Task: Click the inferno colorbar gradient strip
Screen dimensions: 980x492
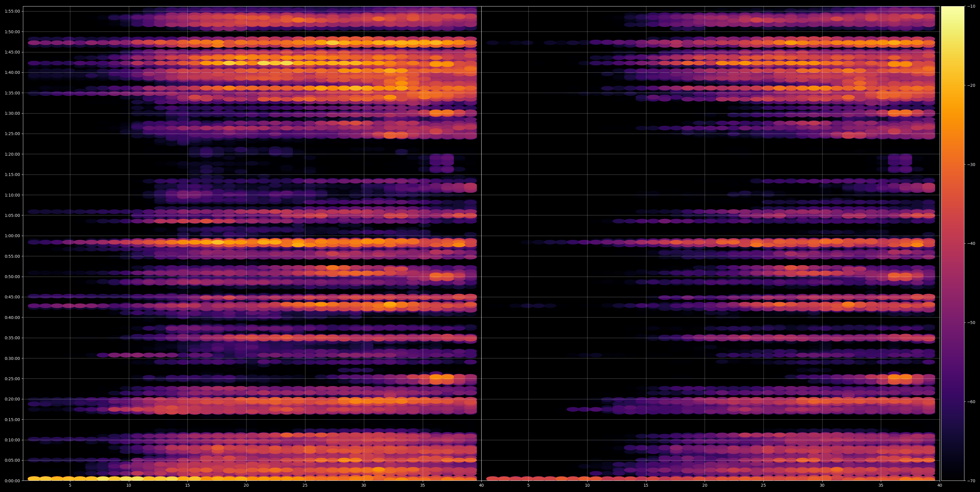Action: [953, 244]
